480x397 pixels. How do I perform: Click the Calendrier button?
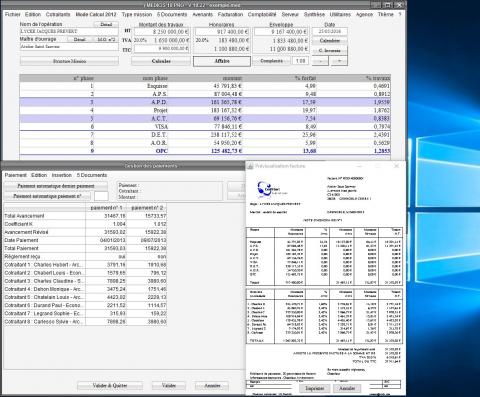pos(330,41)
